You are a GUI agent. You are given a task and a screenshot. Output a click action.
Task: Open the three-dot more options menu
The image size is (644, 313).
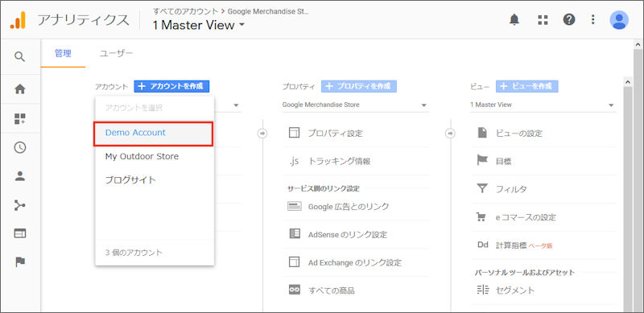pyautogui.click(x=592, y=20)
